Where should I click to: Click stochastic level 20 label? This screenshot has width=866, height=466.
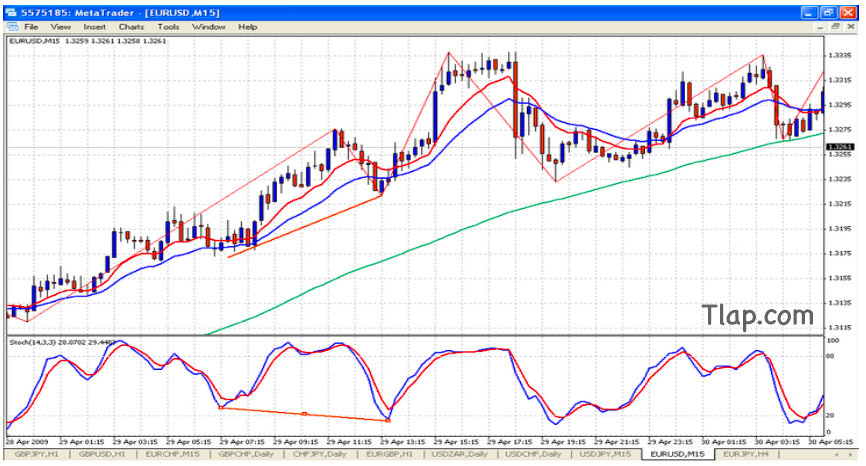click(830, 416)
